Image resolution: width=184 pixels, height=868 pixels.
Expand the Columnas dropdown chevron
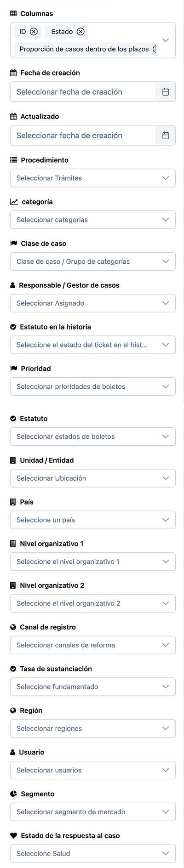pos(166,40)
